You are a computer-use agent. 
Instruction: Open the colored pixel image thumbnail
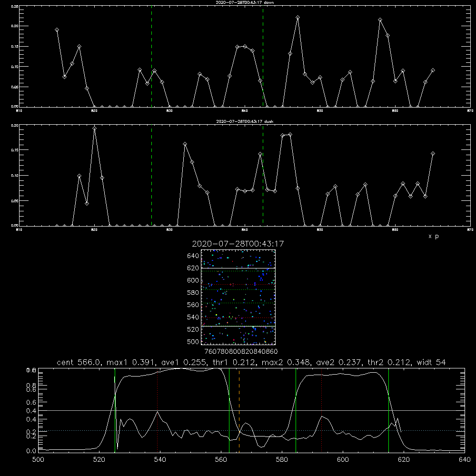(238, 297)
